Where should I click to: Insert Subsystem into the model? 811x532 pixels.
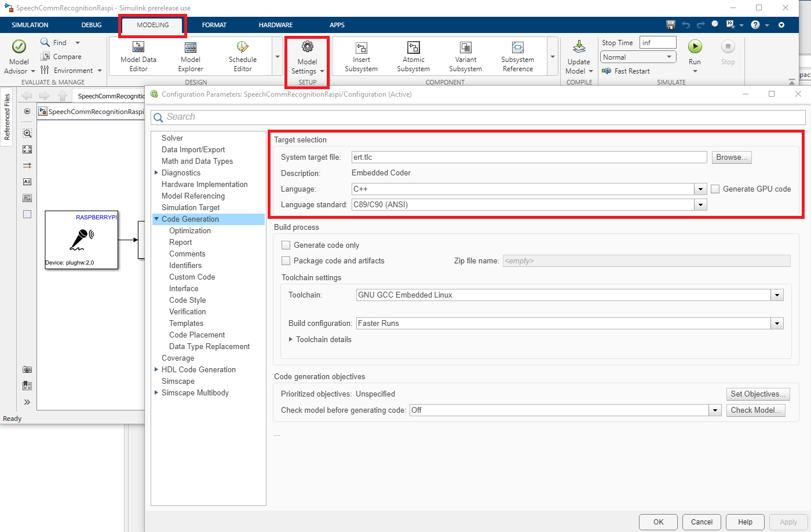tap(361, 56)
